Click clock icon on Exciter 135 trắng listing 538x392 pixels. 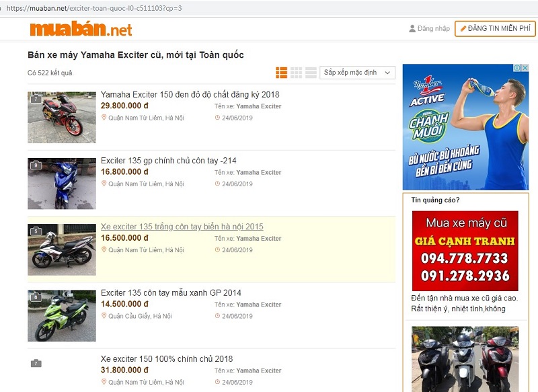217,250
